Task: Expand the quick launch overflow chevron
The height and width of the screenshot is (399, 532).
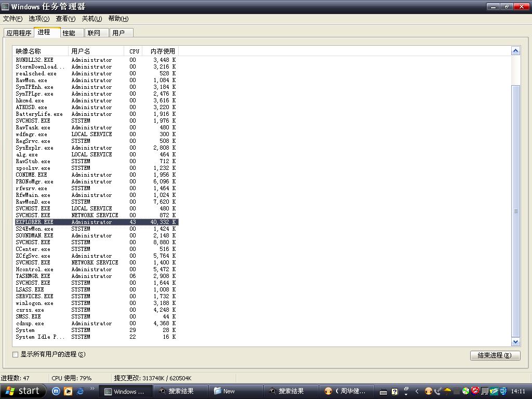Action: click(x=92, y=389)
